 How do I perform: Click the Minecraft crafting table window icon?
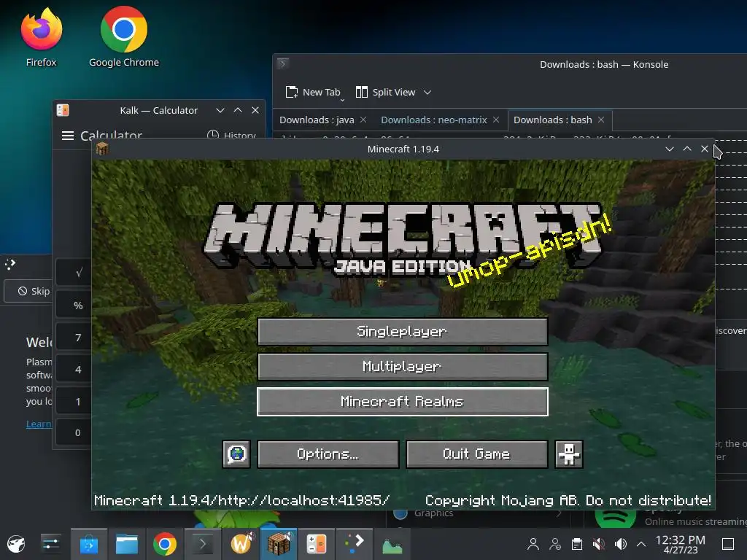click(x=102, y=149)
